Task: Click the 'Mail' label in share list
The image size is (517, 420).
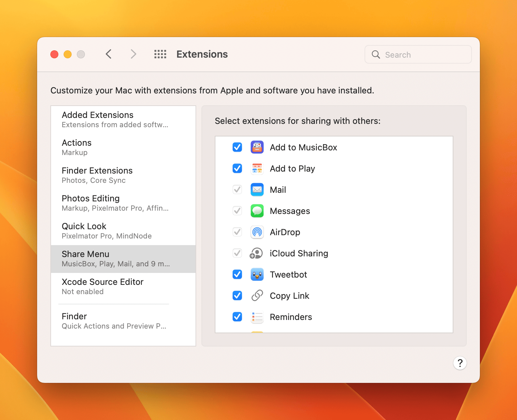Action: pyautogui.click(x=278, y=190)
